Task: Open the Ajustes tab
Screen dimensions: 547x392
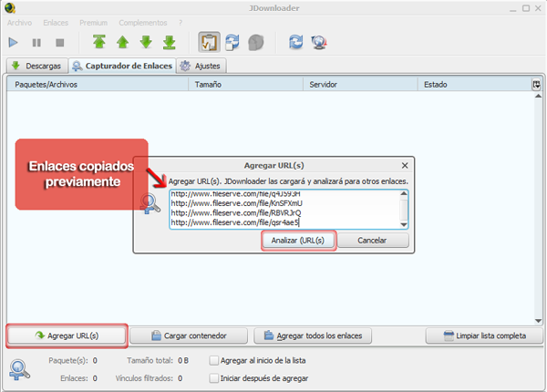Action: click(x=201, y=66)
